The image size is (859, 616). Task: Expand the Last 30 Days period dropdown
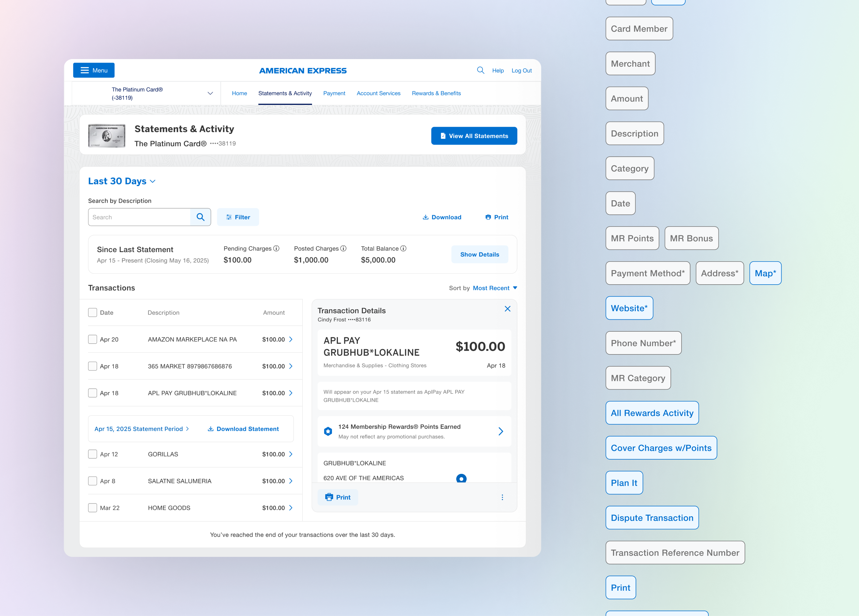(x=122, y=181)
